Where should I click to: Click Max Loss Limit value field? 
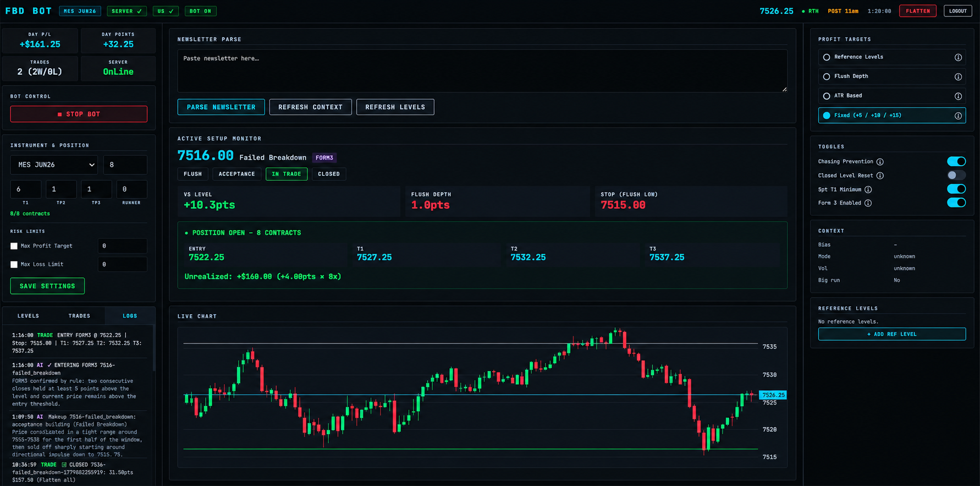122,264
